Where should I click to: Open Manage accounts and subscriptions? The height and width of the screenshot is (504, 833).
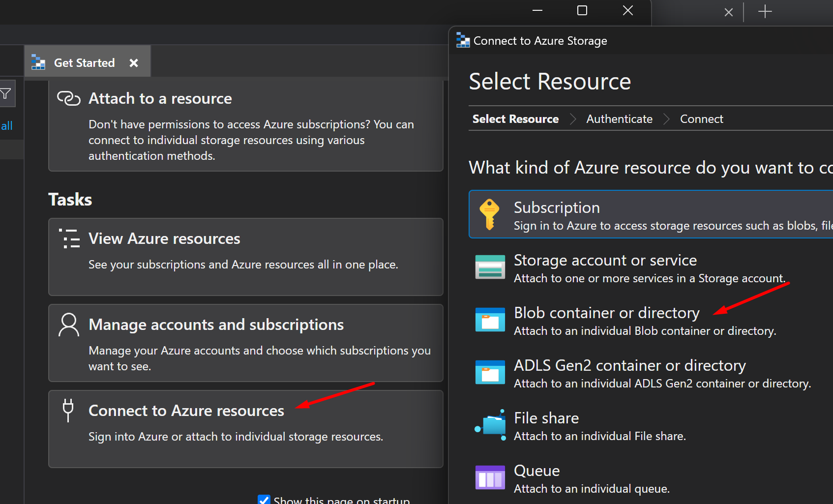245,343
